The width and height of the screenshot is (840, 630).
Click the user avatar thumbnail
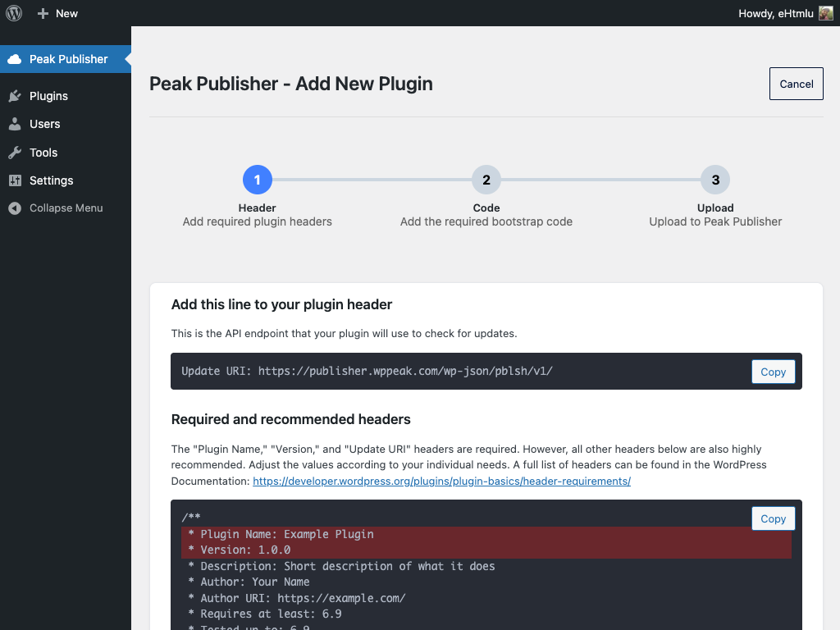(826, 13)
